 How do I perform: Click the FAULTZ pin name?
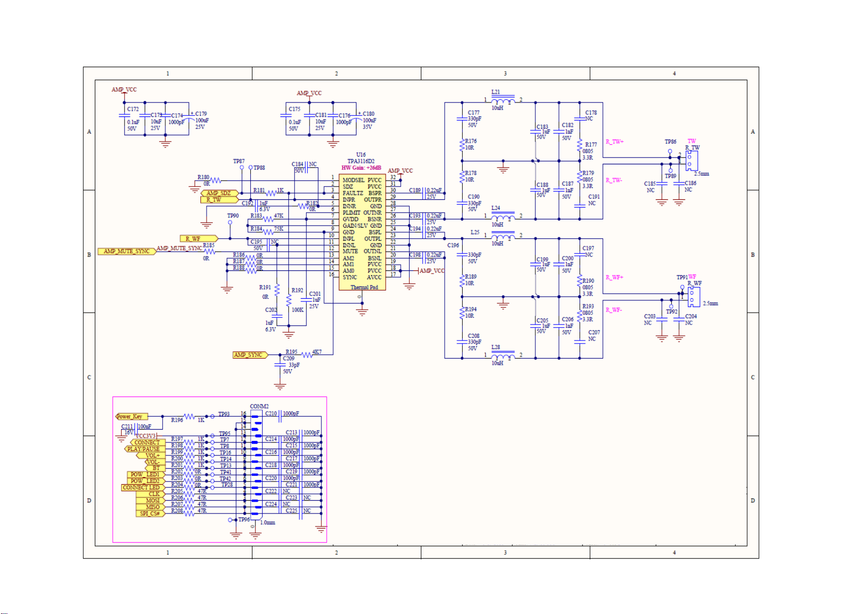353,193
